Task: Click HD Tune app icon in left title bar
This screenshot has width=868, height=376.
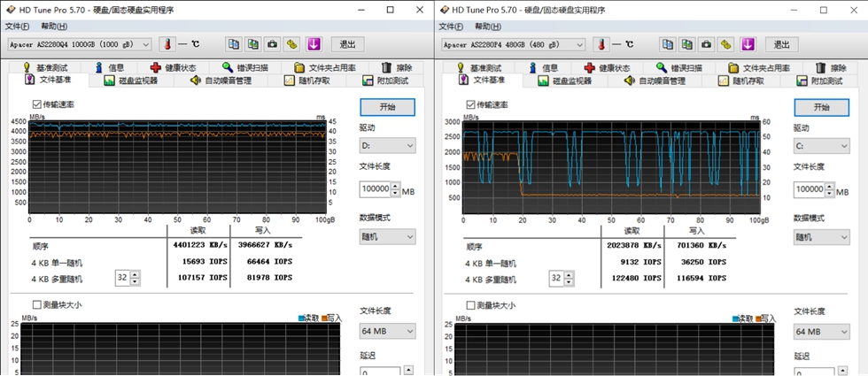Action: tap(10, 10)
